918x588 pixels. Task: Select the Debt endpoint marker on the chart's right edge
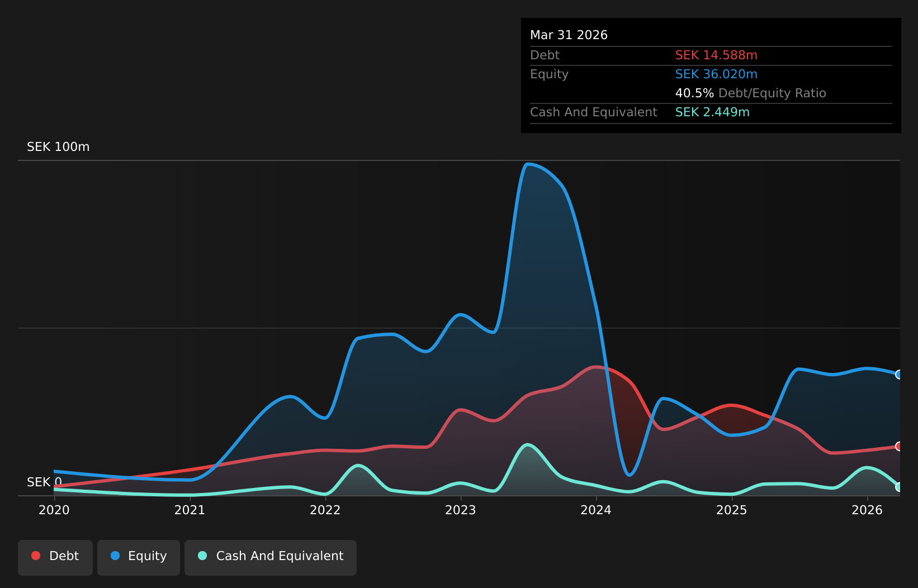click(x=899, y=446)
